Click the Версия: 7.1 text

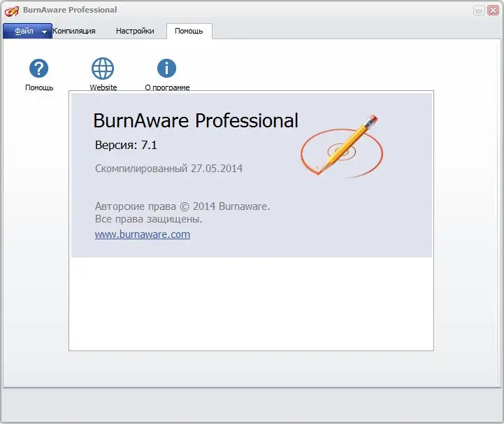point(126,145)
